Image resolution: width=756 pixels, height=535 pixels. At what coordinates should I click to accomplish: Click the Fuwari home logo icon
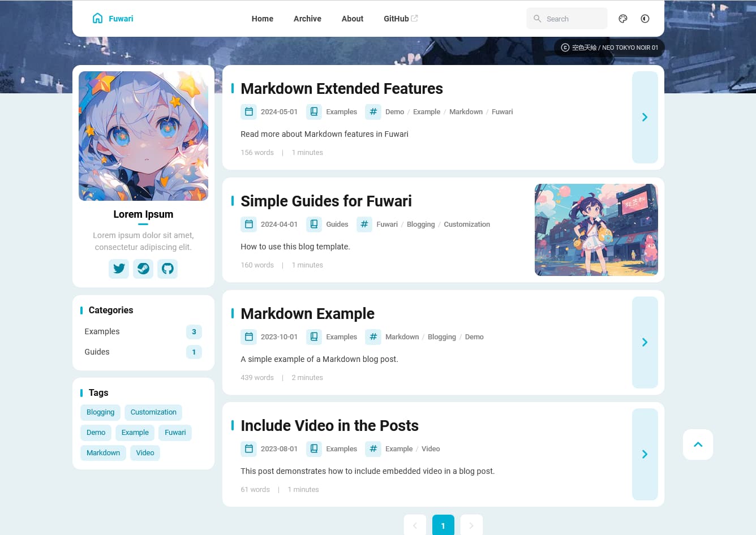click(98, 19)
